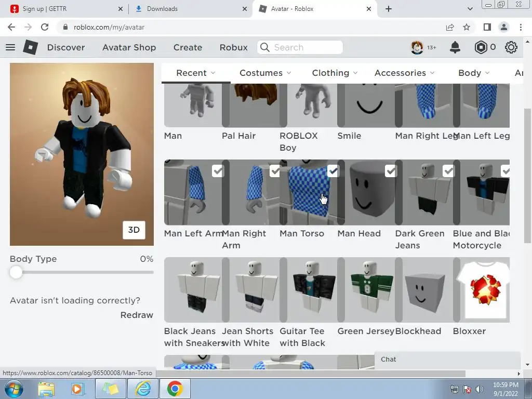Expand the Costumes dropdown
Screen dimensions: 532x399
click(265, 73)
